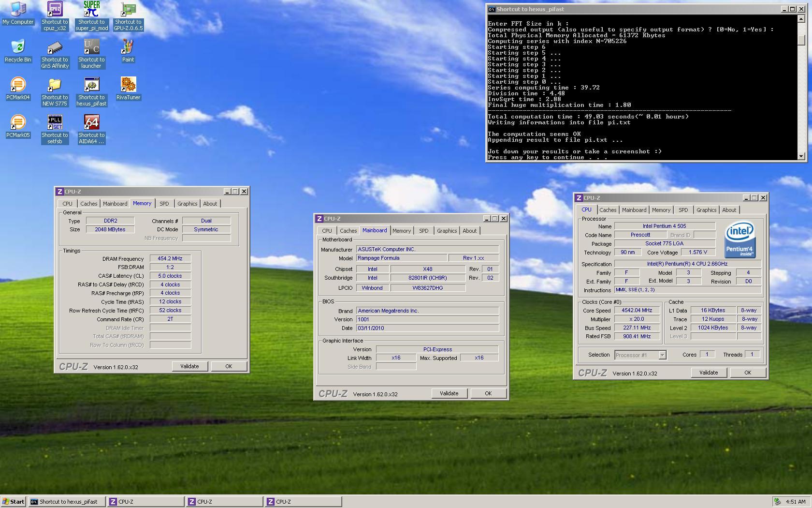Image resolution: width=812 pixels, height=508 pixels.
Task: Click Validate in Memory CPU-Z window
Action: point(189,366)
